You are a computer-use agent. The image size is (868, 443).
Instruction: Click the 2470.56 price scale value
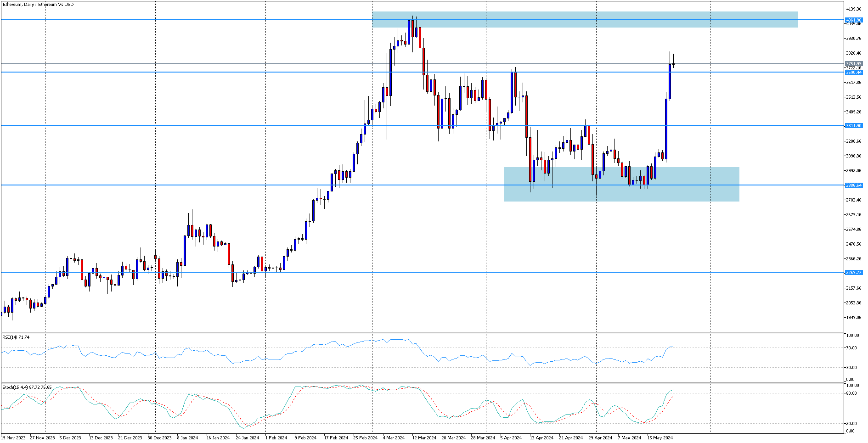(854, 244)
